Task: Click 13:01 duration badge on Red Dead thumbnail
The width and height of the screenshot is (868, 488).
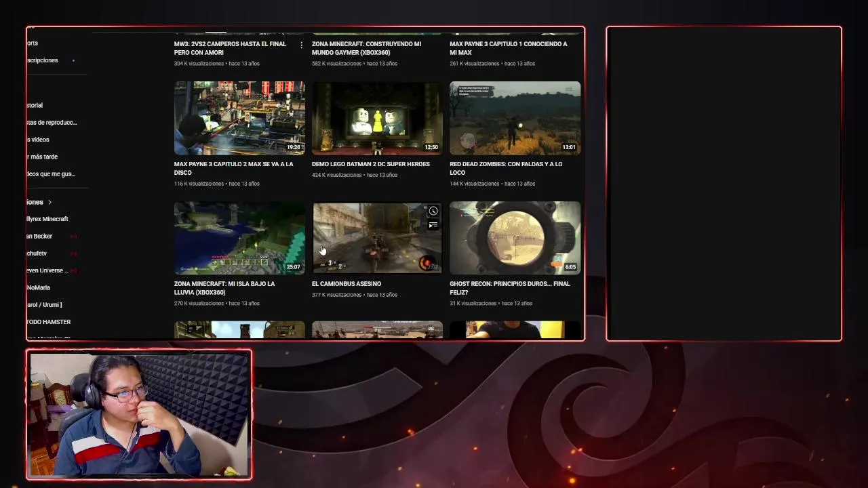Action: click(569, 147)
